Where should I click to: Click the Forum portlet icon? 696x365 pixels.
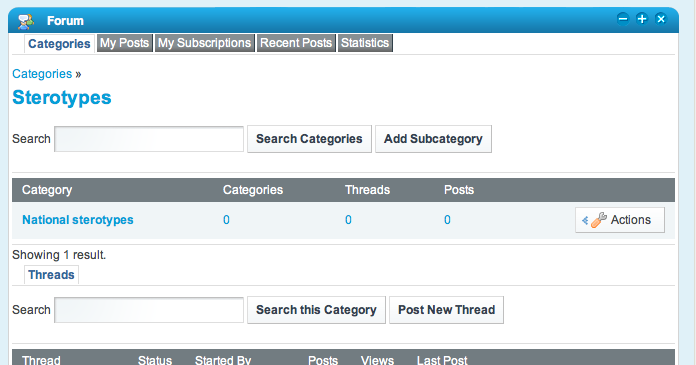click(25, 21)
